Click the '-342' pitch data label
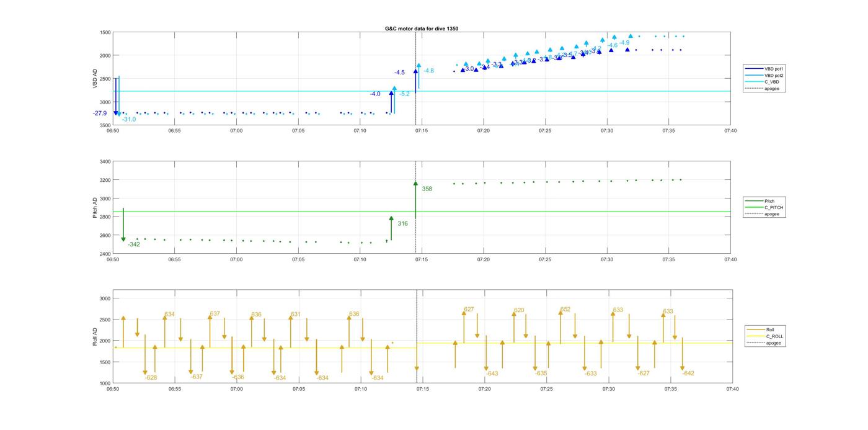The width and height of the screenshot is (868, 430). click(134, 244)
